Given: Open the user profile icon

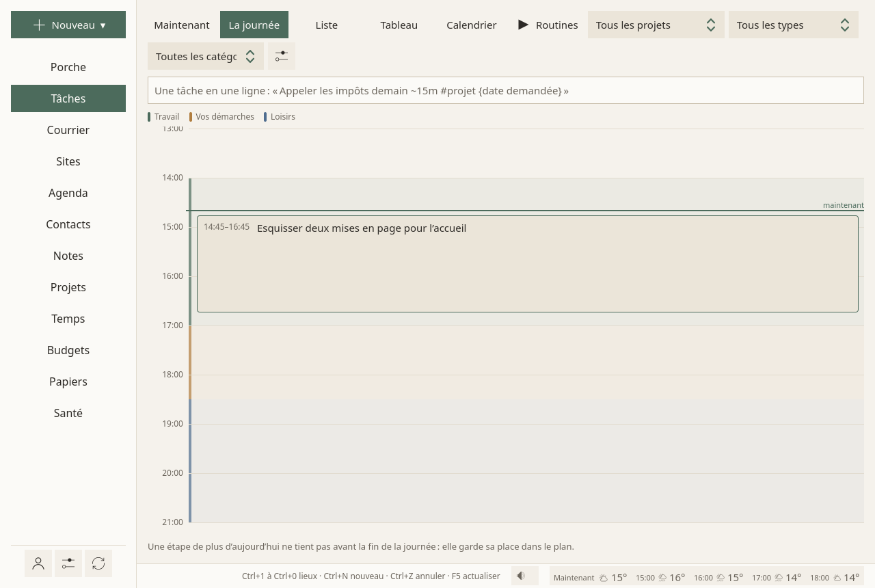Looking at the screenshot, I should 38,563.
